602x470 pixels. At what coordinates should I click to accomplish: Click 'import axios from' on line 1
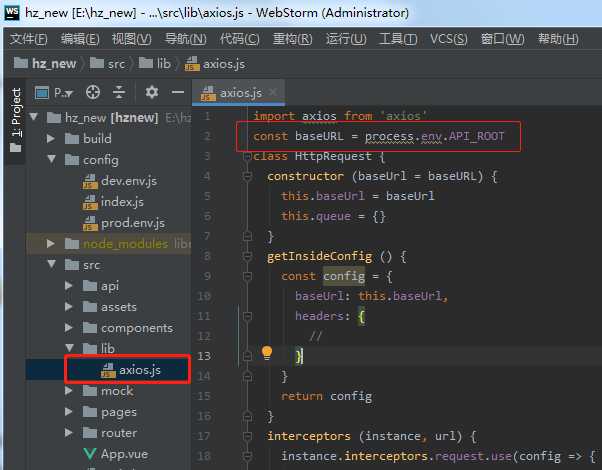pos(313,116)
